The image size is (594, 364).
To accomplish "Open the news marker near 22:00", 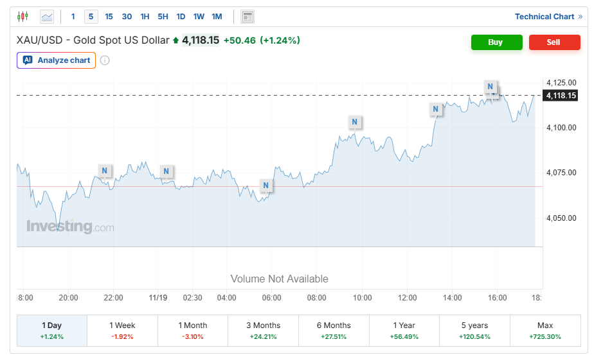I will (105, 170).
